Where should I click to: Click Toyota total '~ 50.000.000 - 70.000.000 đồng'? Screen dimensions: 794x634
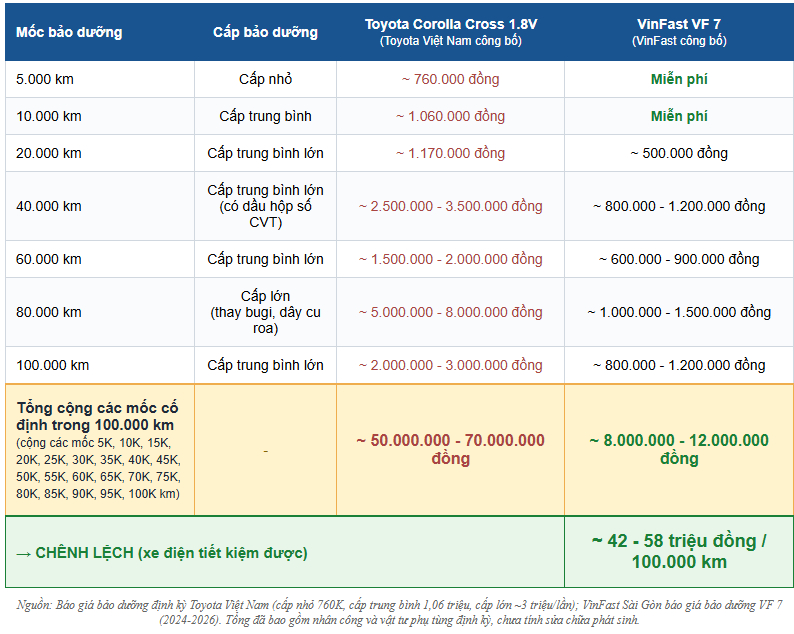click(x=451, y=449)
